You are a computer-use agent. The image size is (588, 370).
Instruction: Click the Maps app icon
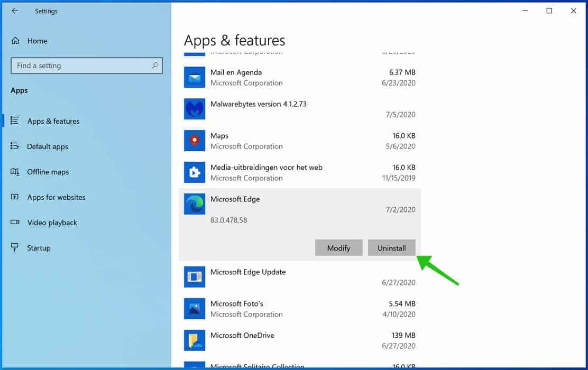[x=194, y=141]
